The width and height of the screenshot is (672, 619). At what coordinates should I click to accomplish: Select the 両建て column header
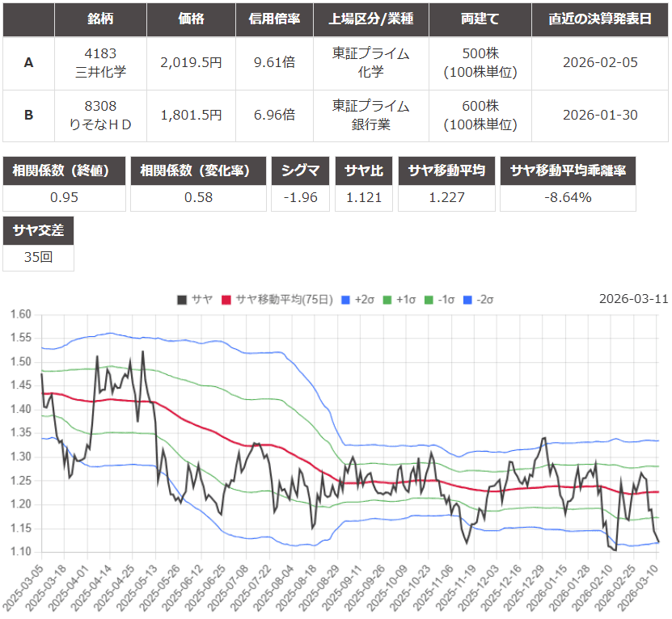coord(480,19)
